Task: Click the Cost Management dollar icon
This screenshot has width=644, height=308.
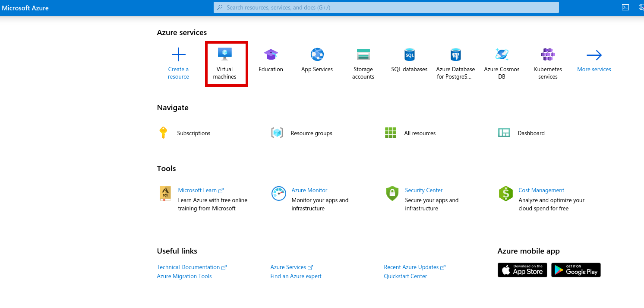Action: tap(505, 193)
